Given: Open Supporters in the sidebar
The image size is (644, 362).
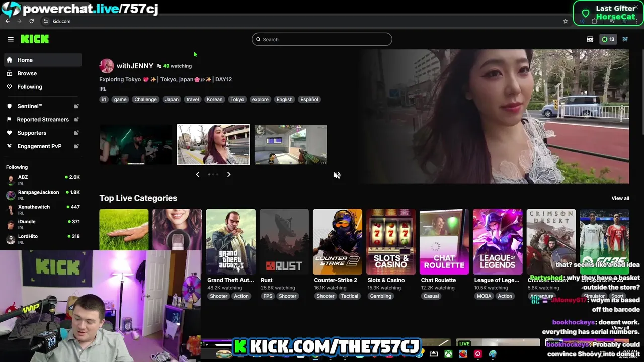Looking at the screenshot, I should coord(43,133).
